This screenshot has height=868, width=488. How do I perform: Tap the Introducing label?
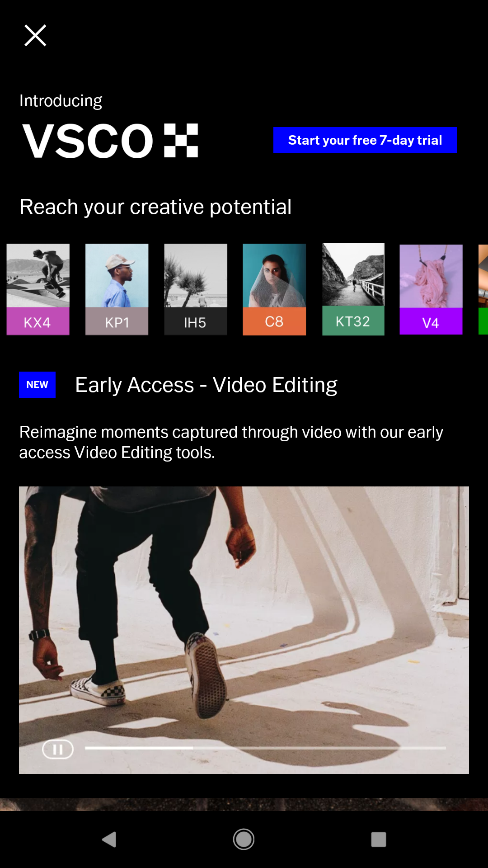tap(61, 101)
